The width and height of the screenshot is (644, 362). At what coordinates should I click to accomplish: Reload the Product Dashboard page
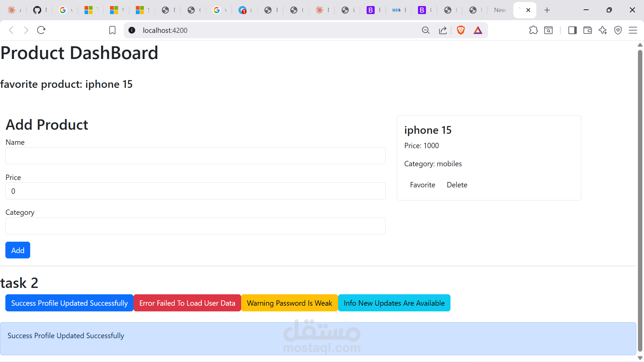[x=41, y=30]
